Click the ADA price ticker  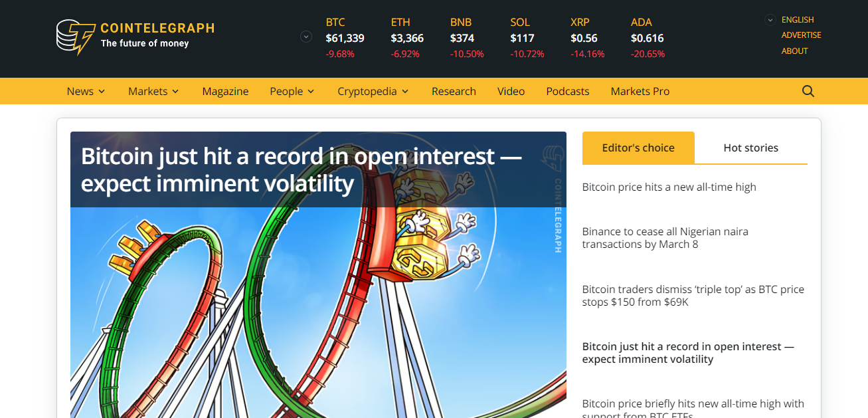pos(648,38)
